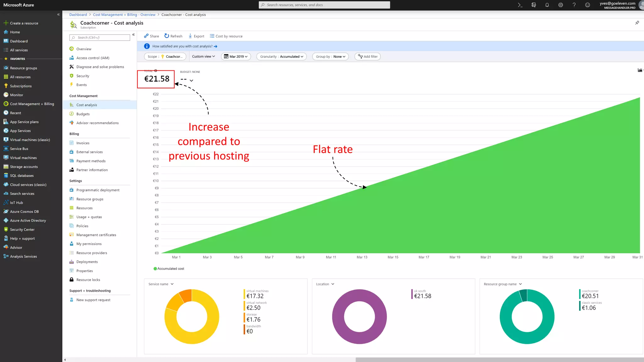Open Diagnose and solve problems
This screenshot has height=362, width=644.
[100, 67]
